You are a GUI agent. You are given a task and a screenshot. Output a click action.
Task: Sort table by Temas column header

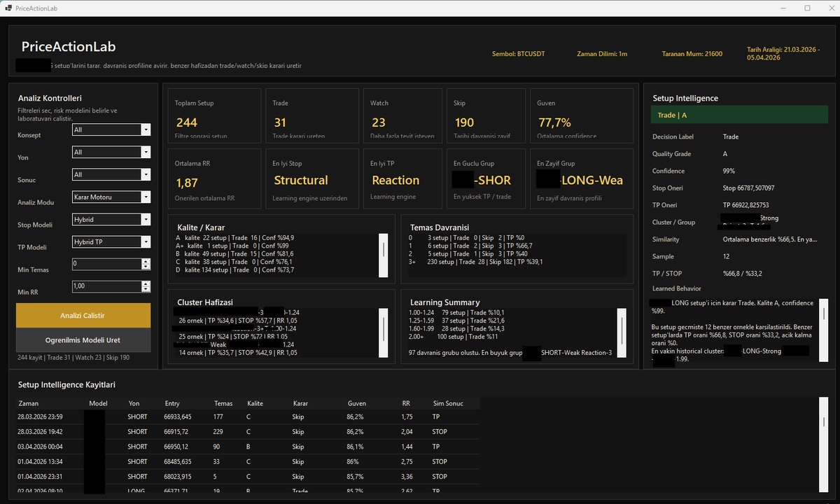[223, 403]
